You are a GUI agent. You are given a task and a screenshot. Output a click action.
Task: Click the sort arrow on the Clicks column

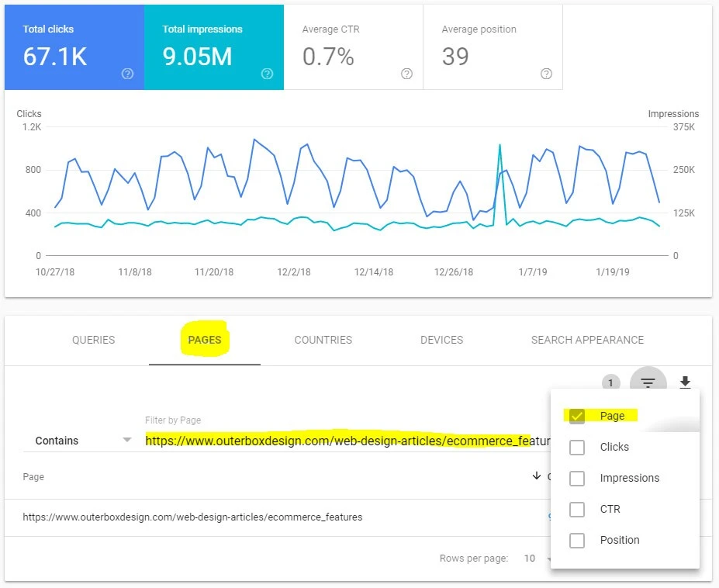coord(536,476)
